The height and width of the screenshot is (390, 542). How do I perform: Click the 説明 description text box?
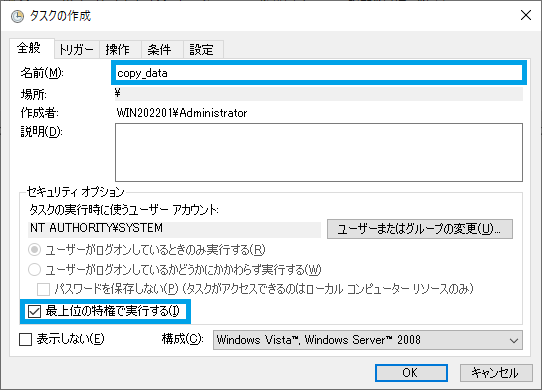pyautogui.click(x=318, y=152)
